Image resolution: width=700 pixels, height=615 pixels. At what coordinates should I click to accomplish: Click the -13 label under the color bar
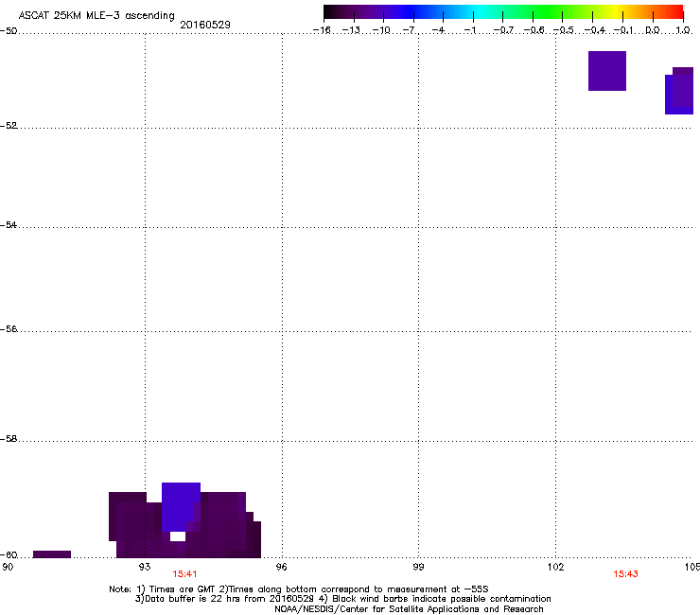point(351,30)
